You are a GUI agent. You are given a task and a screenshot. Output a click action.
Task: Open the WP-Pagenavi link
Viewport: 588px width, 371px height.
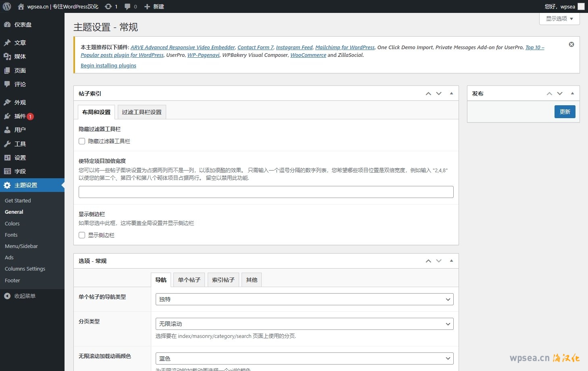click(x=204, y=55)
